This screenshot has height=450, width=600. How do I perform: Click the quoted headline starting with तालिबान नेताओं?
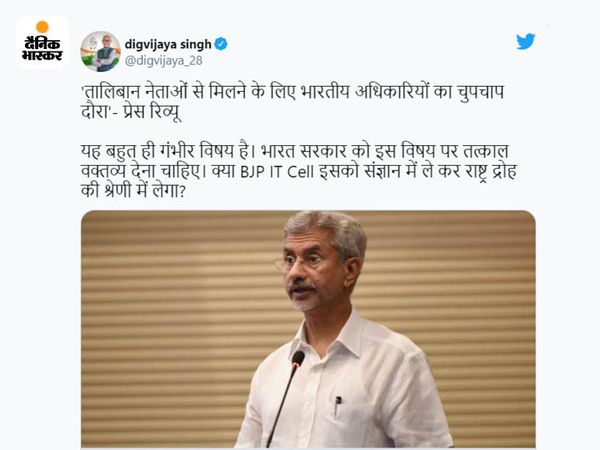pos(292,103)
